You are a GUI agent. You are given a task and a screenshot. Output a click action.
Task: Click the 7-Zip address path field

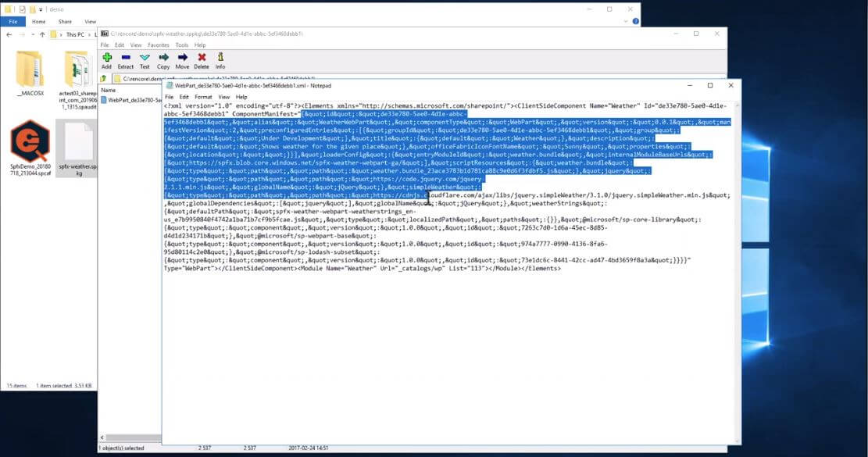pyautogui.click(x=419, y=79)
